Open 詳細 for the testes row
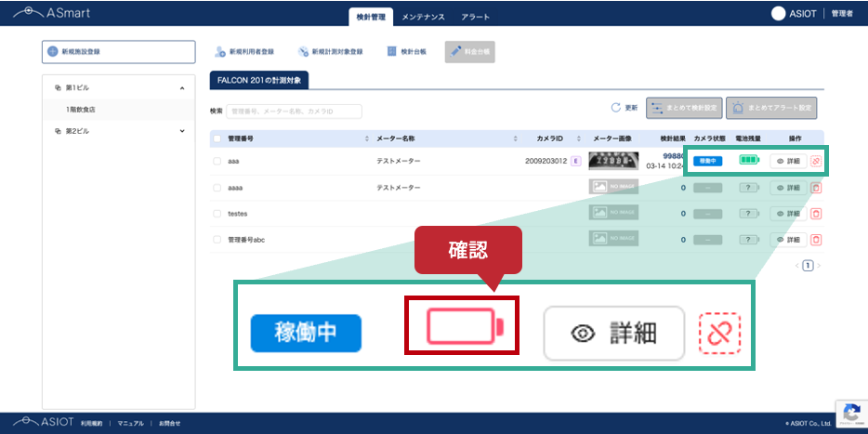This screenshot has height=434, width=868. (x=788, y=213)
